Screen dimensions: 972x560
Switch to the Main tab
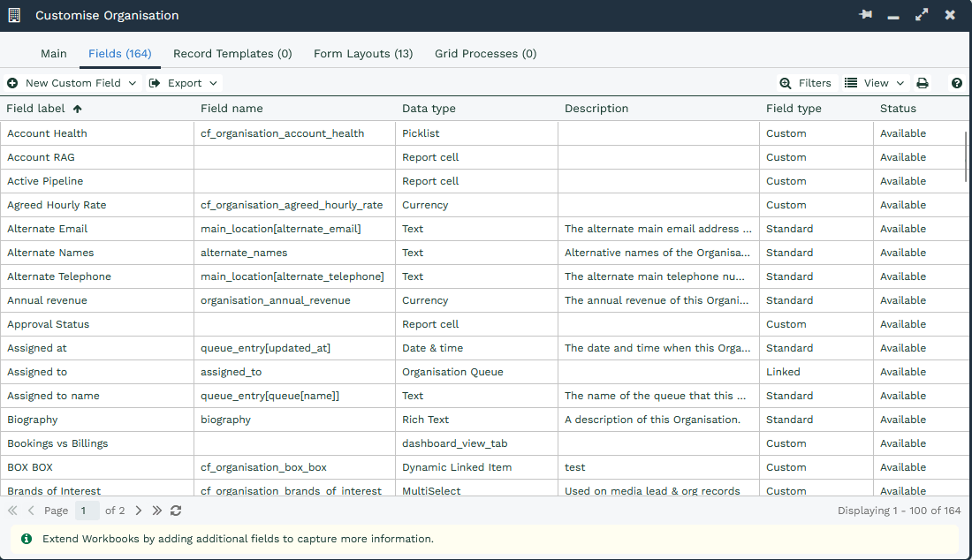coord(54,54)
